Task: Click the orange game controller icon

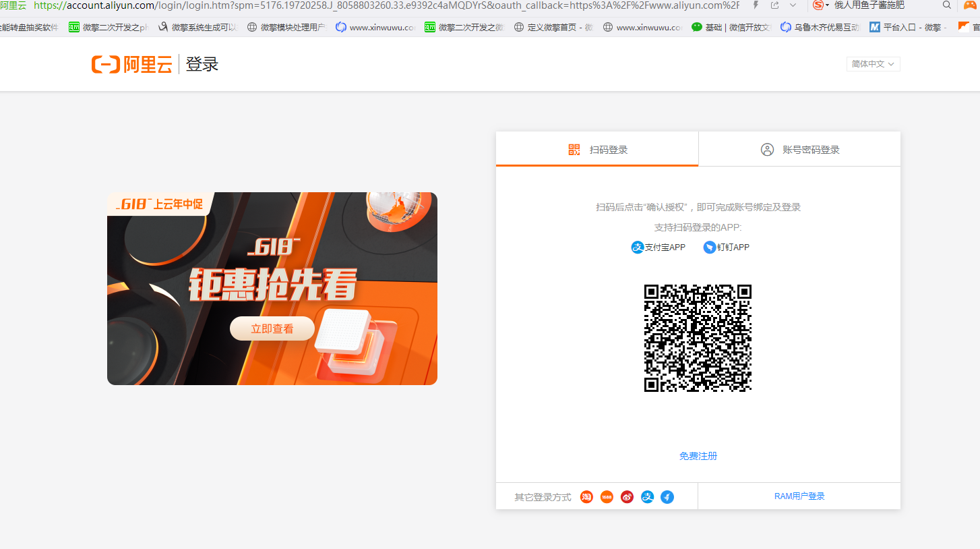Action: point(970,5)
